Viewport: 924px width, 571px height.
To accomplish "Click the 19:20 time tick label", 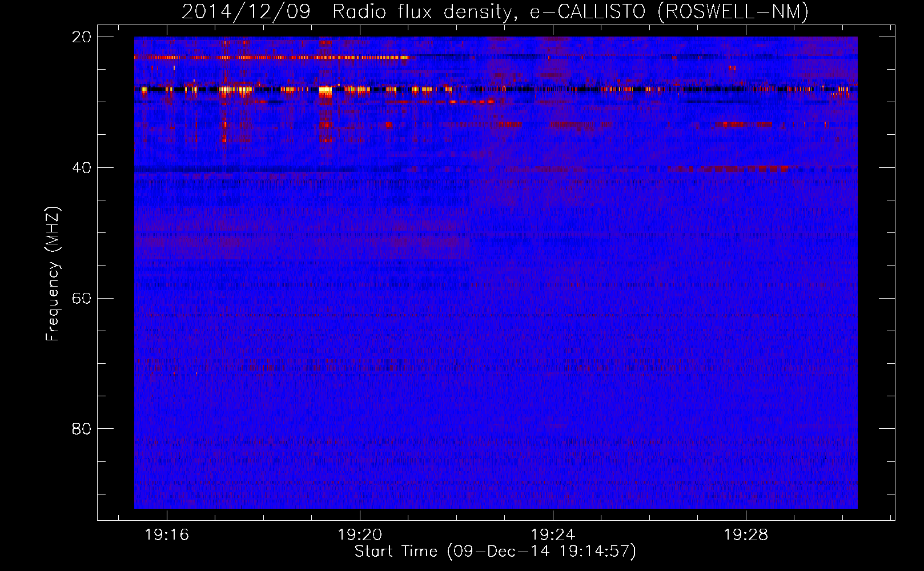I will 360,535.
